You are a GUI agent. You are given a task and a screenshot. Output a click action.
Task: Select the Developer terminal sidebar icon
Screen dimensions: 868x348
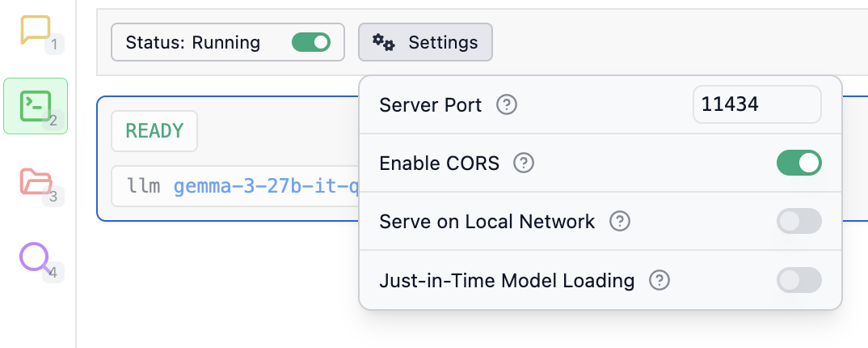[36, 106]
